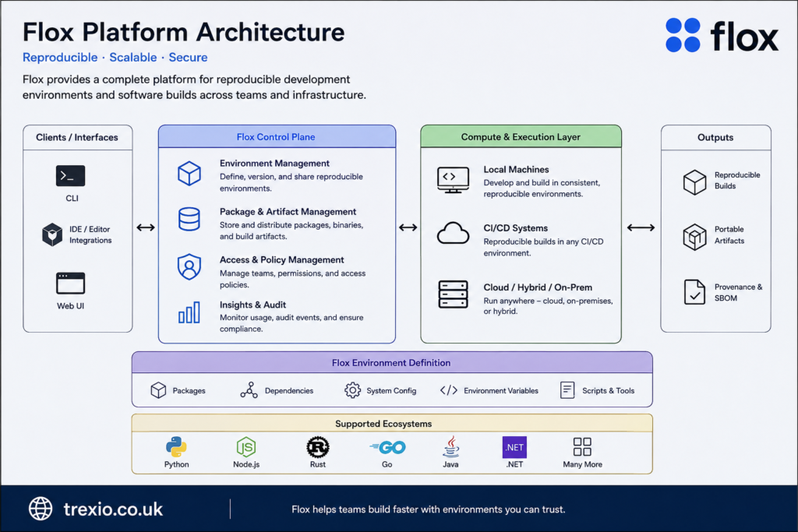Click the Access & Policy Management shield icon
The image size is (798, 532).
point(189,266)
